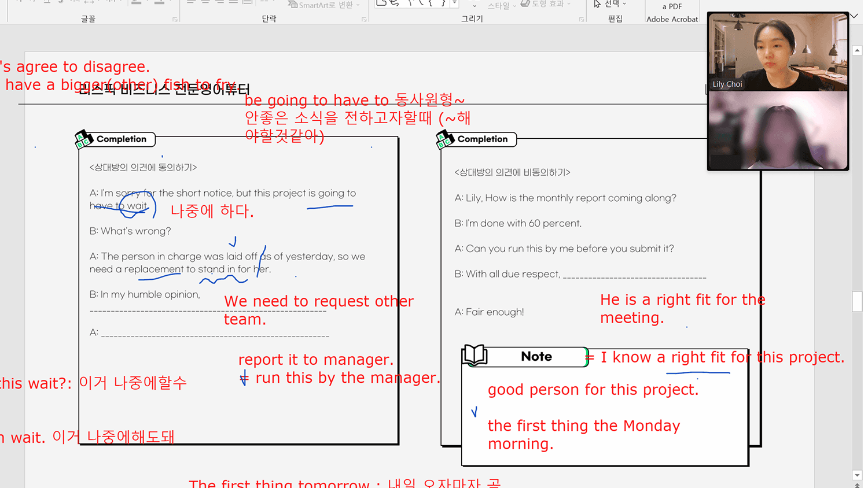Open the SmartArt로 변환 dropdown

324,5
